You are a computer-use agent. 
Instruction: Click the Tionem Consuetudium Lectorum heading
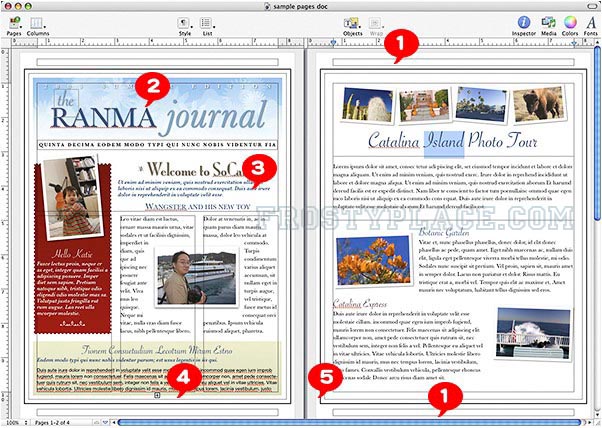click(157, 350)
